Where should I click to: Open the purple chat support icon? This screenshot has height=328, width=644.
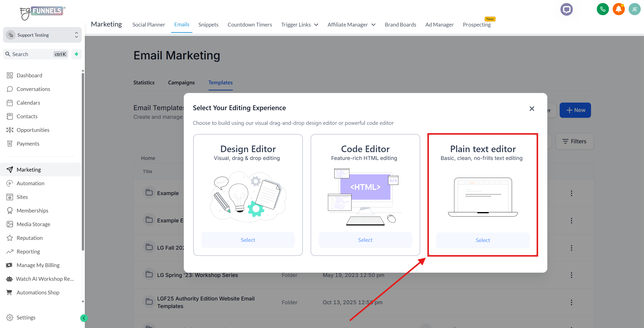(x=566, y=9)
